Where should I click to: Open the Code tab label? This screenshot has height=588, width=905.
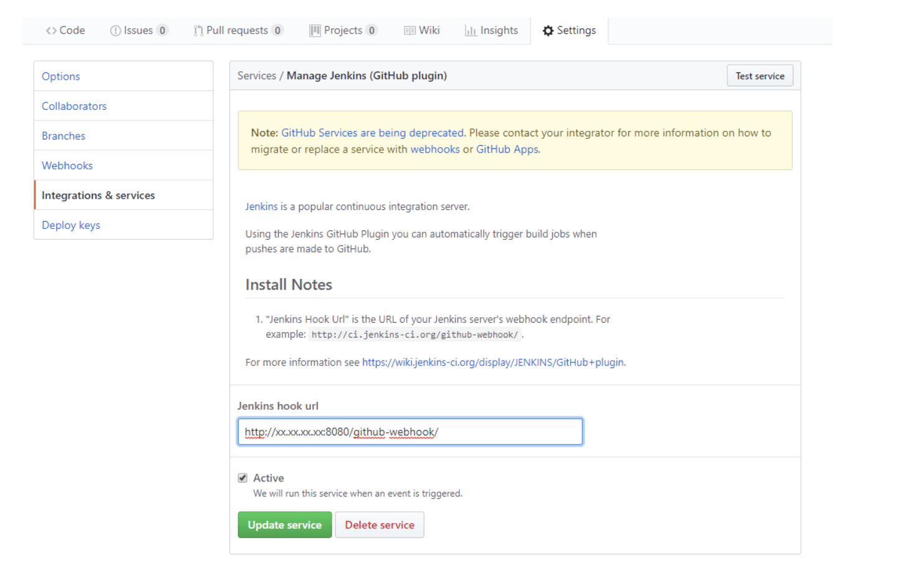tap(72, 30)
